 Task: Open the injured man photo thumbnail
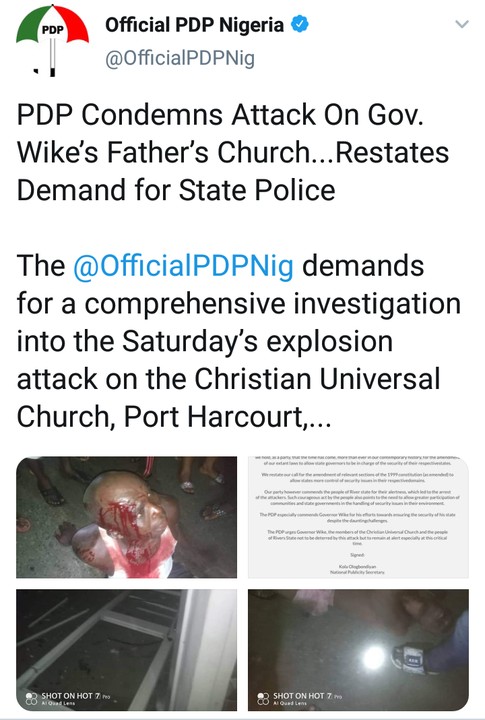pos(127,517)
